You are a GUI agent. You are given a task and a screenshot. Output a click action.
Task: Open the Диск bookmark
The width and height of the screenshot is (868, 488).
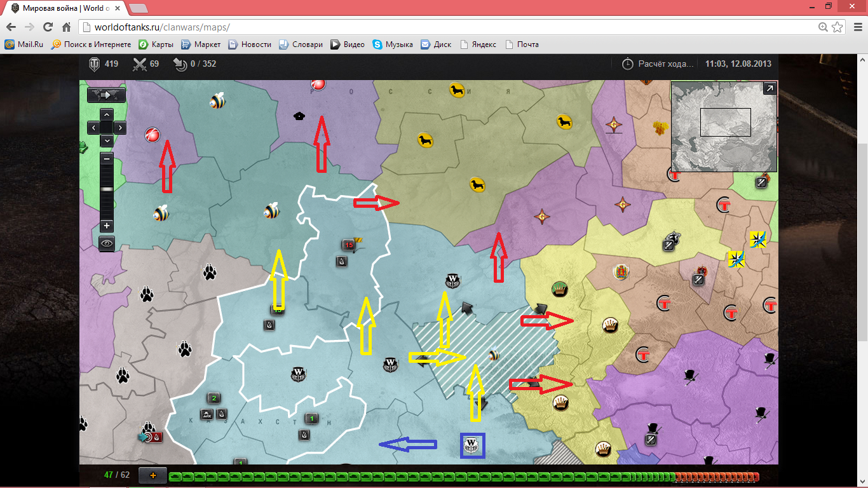(x=437, y=44)
